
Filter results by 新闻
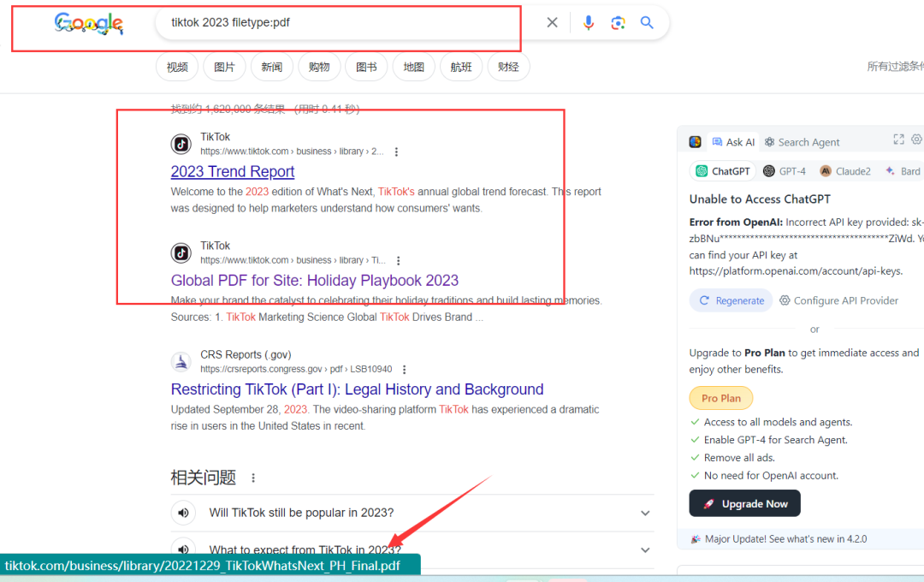pyautogui.click(x=272, y=68)
